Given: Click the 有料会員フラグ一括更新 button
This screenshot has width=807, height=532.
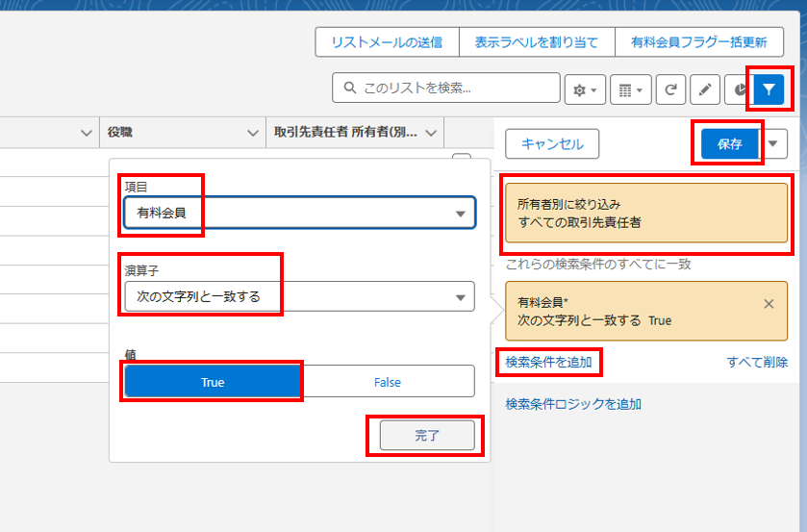Looking at the screenshot, I should click(x=698, y=42).
